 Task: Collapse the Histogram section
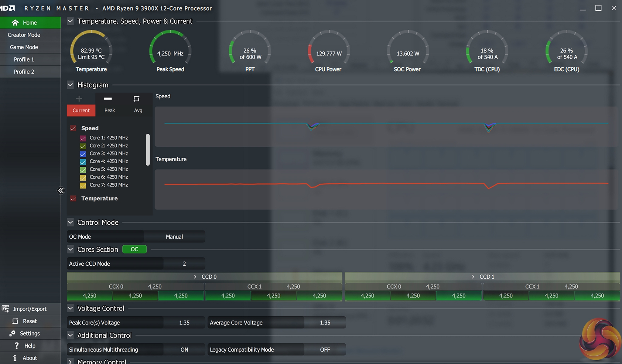[70, 85]
